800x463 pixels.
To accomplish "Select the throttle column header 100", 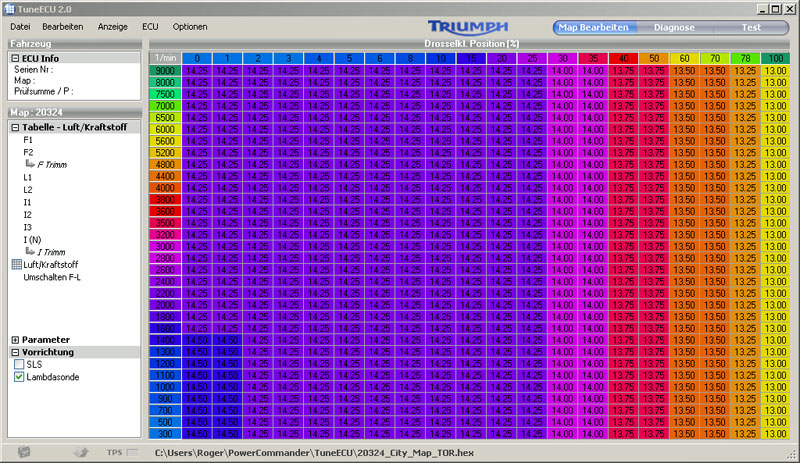I will coord(776,58).
